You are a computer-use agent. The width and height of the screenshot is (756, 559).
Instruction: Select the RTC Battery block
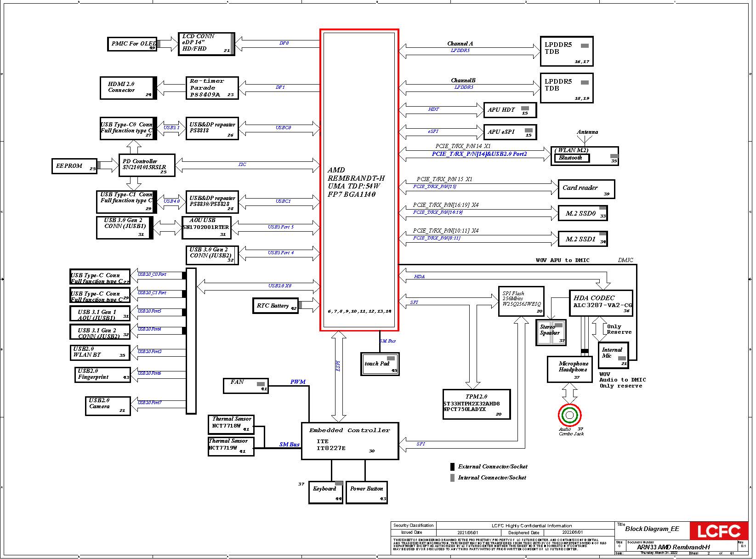click(275, 306)
